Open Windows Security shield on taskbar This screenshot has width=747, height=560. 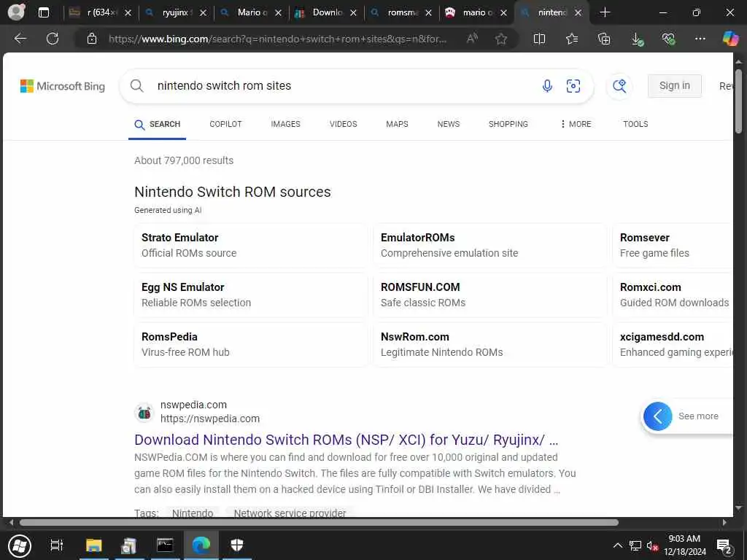tap(237, 545)
